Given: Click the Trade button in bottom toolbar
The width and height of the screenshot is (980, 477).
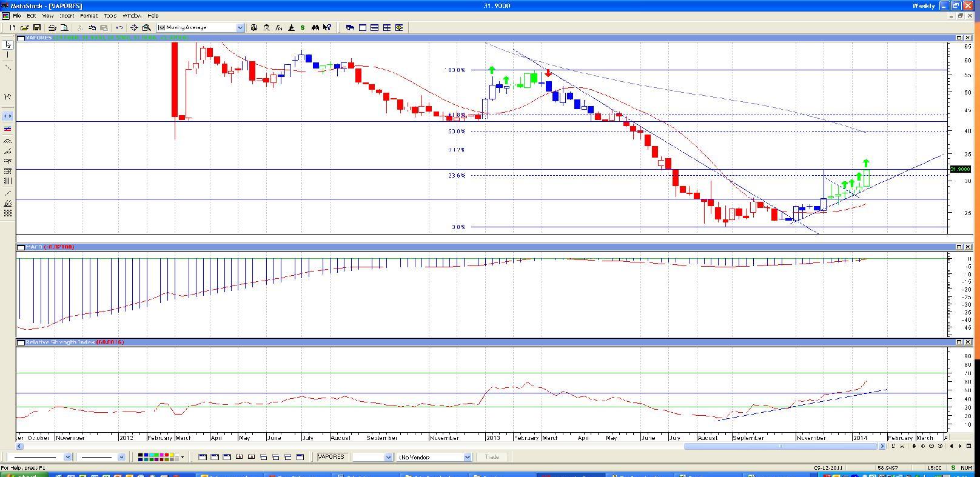Looking at the screenshot, I should click(492, 457).
